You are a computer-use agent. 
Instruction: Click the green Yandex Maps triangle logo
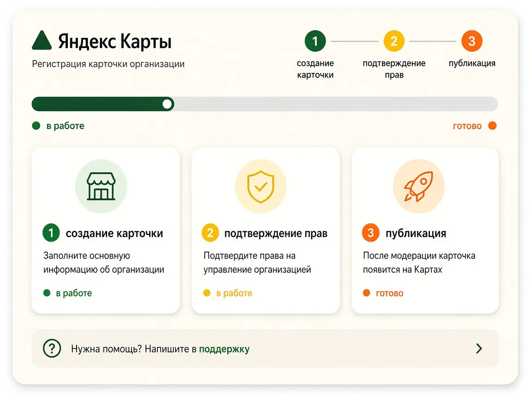[42, 41]
